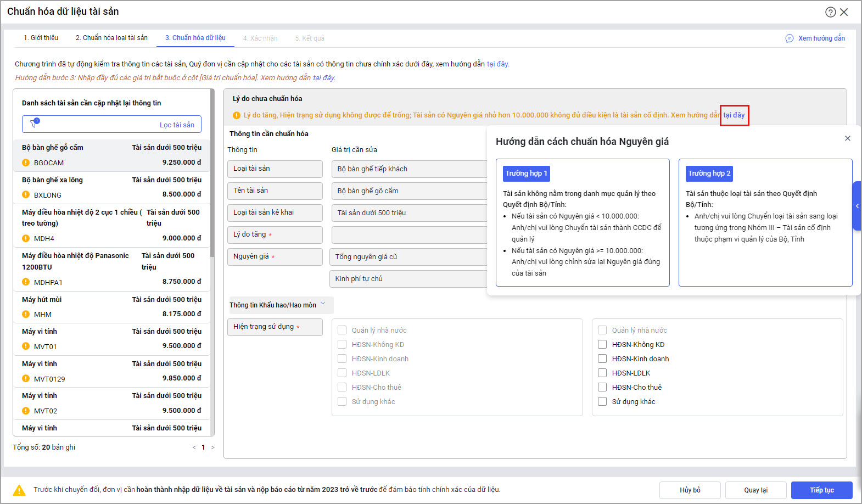Screen dimensions: 862x504
Task: Check the right-hand HĐSN-Không KD checkbox
Action: [602, 344]
